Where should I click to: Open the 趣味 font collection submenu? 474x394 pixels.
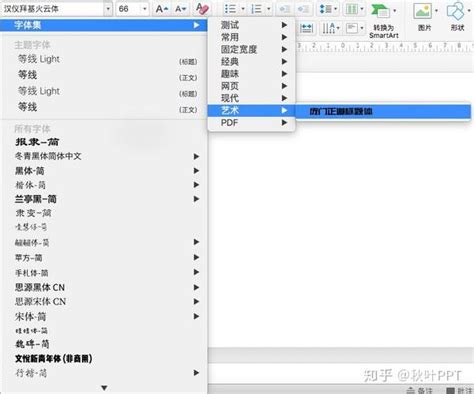click(x=251, y=74)
